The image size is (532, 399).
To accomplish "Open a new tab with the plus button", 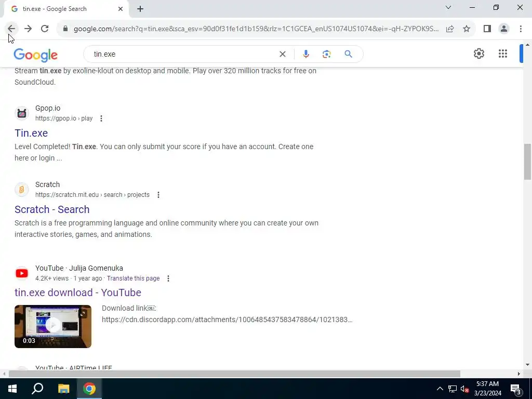I will pyautogui.click(x=140, y=9).
